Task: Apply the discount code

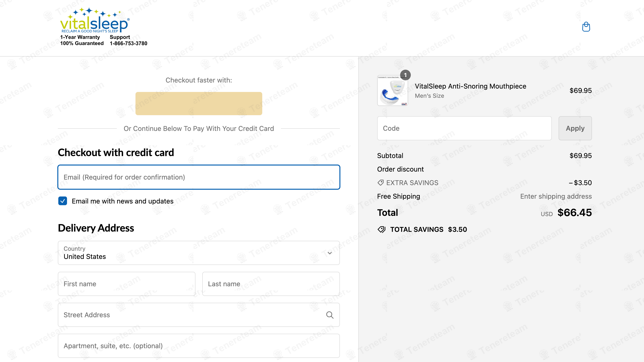Action: (575, 128)
